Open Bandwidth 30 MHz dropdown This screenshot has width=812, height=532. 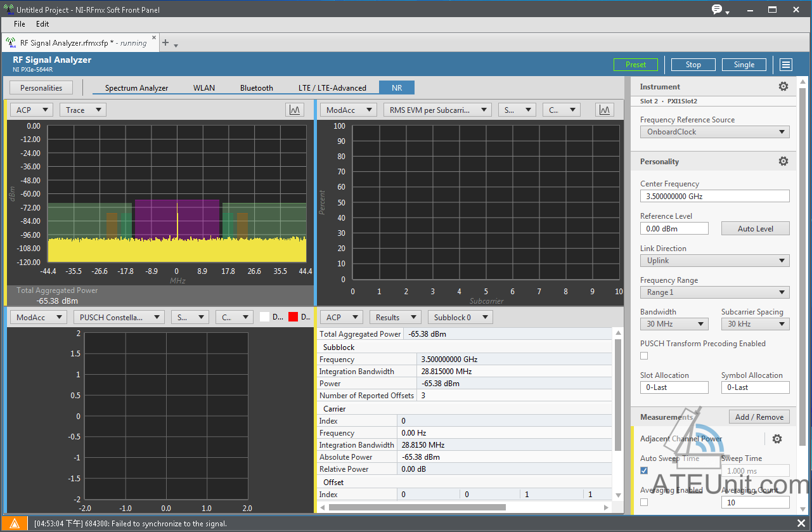tap(674, 324)
